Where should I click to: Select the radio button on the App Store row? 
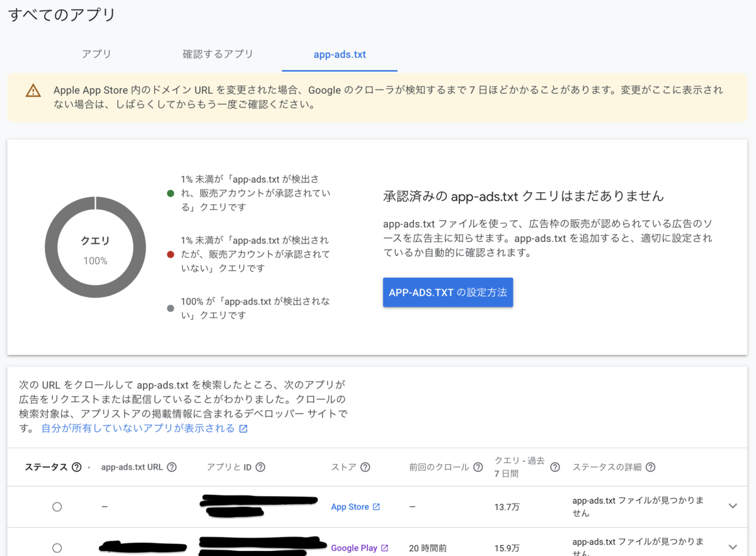(x=57, y=506)
